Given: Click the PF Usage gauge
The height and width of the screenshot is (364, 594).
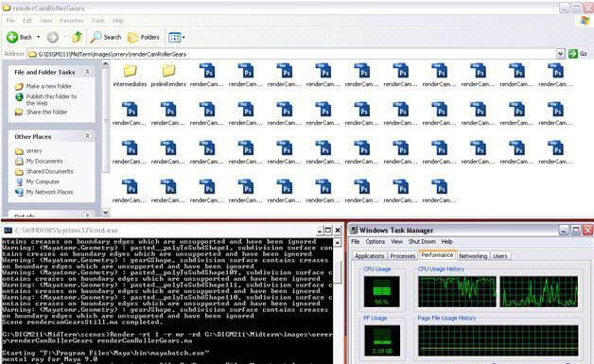Looking at the screenshot, I should coord(382,340).
